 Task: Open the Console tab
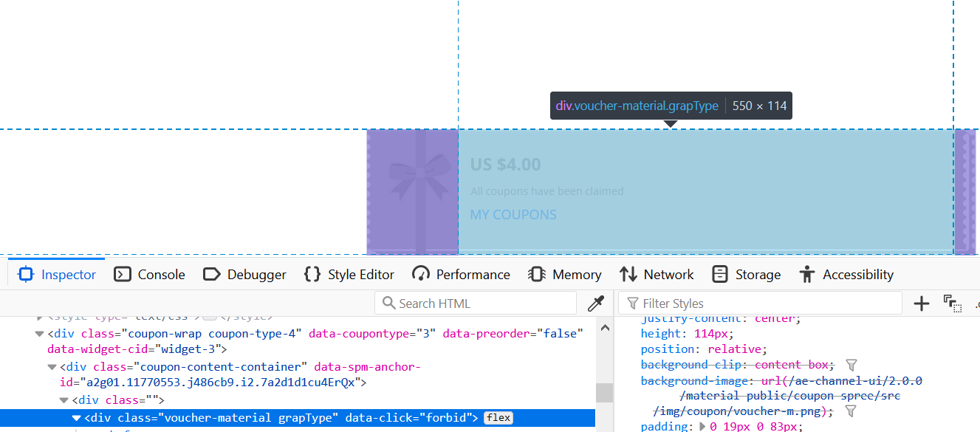[x=149, y=275]
